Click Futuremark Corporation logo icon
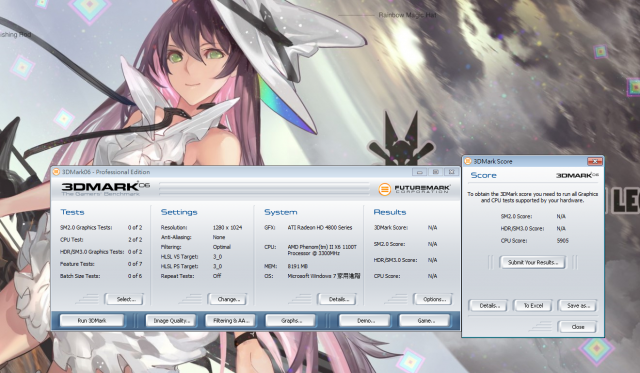 point(384,189)
